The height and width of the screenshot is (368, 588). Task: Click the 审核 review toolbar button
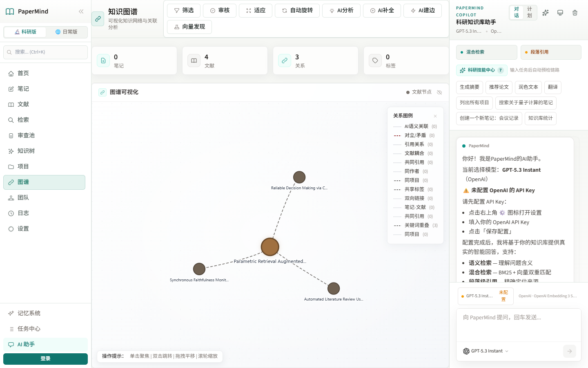[220, 10]
